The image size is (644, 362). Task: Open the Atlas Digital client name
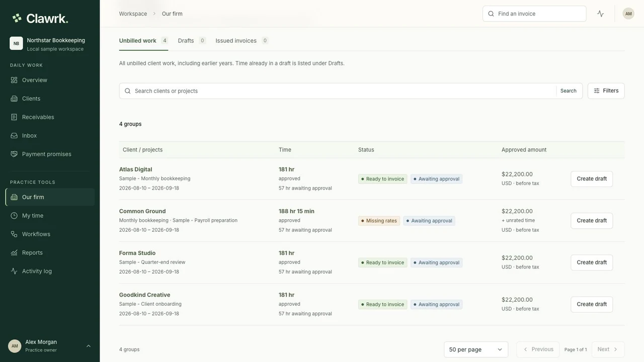(x=136, y=169)
